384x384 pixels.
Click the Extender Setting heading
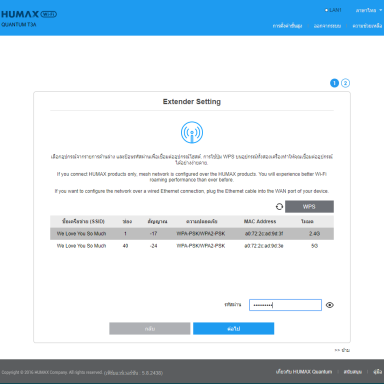click(192, 102)
